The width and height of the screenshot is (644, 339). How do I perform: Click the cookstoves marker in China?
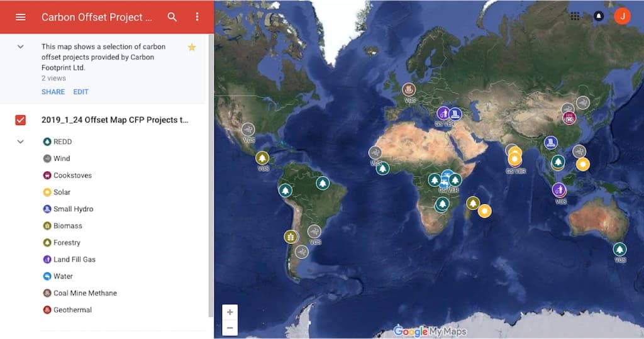pyautogui.click(x=569, y=118)
